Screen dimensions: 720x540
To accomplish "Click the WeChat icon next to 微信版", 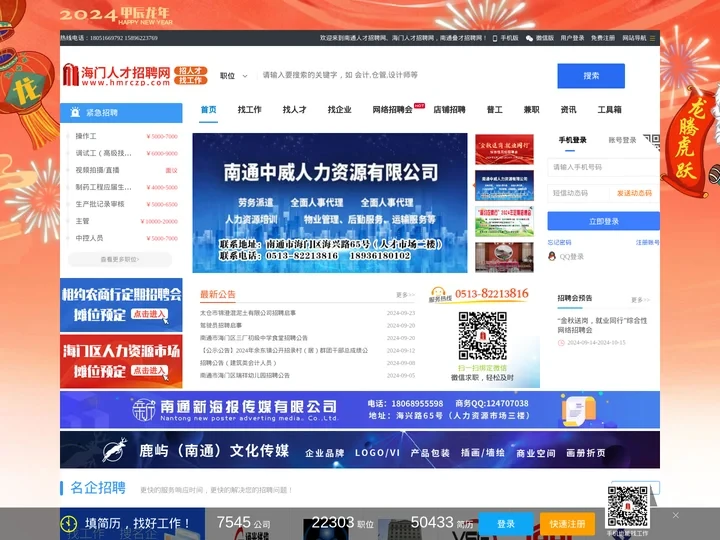I will tap(529, 39).
